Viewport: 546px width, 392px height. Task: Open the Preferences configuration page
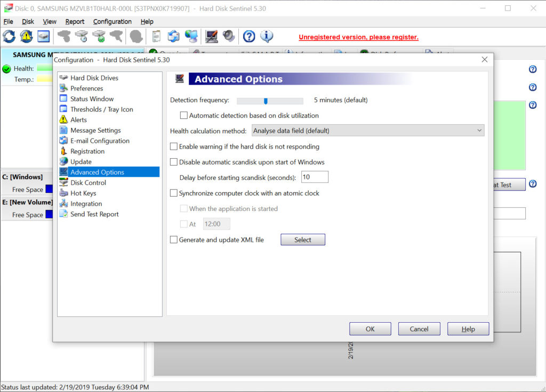pos(87,88)
